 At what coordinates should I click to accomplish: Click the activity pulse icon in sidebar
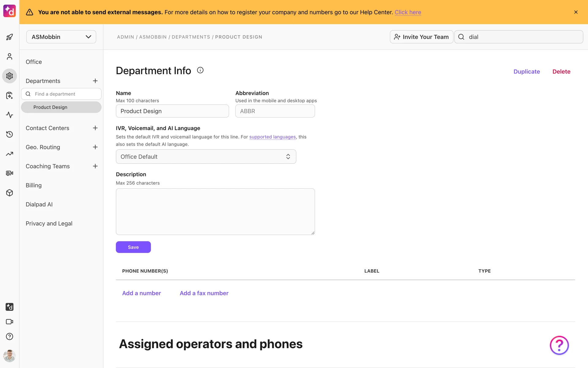pos(9,115)
